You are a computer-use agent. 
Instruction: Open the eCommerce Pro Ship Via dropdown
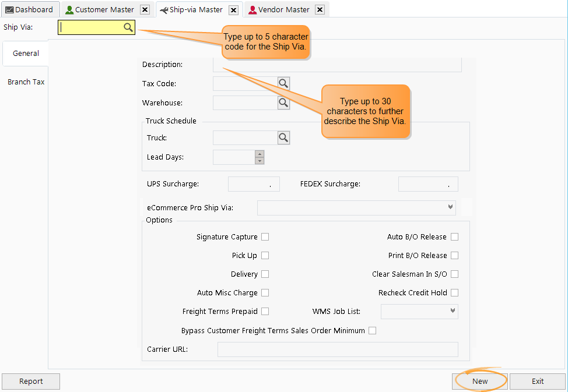coord(449,207)
